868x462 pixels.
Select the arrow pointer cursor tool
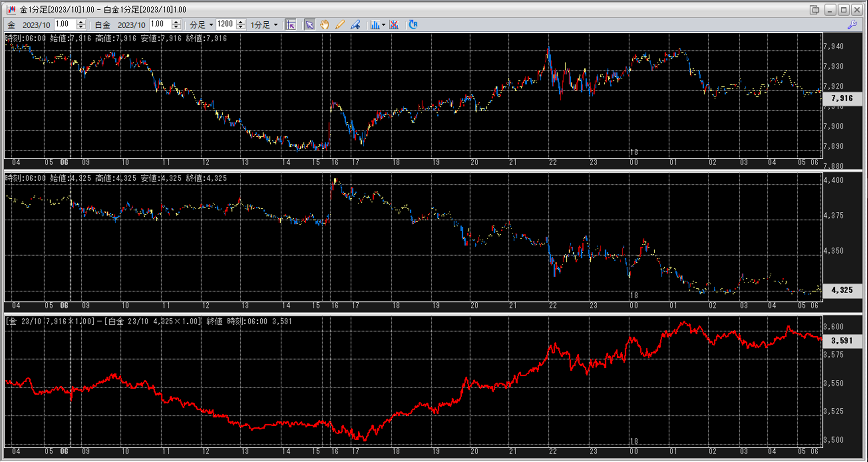pos(310,25)
